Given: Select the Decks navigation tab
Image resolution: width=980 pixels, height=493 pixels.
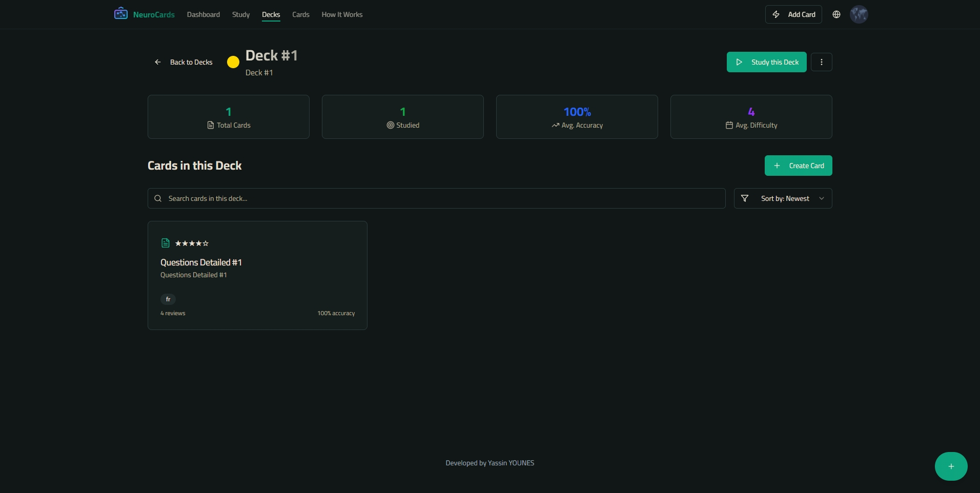Looking at the screenshot, I should [271, 14].
